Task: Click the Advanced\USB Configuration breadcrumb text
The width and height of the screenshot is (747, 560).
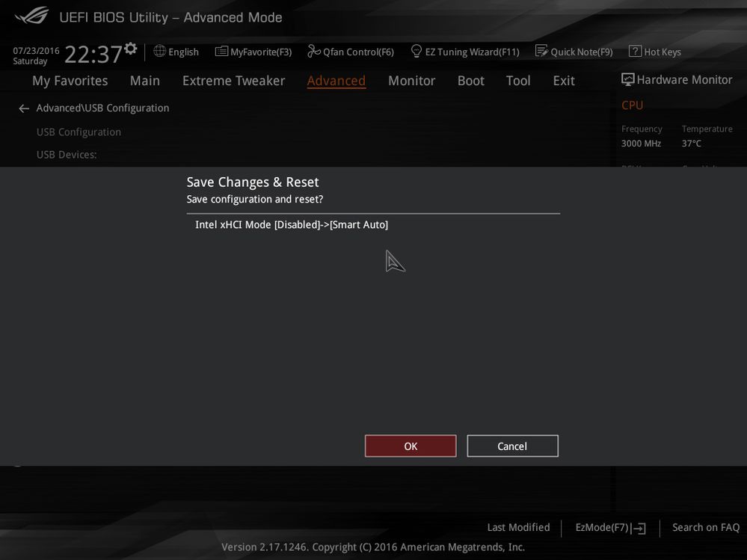Action: click(102, 108)
